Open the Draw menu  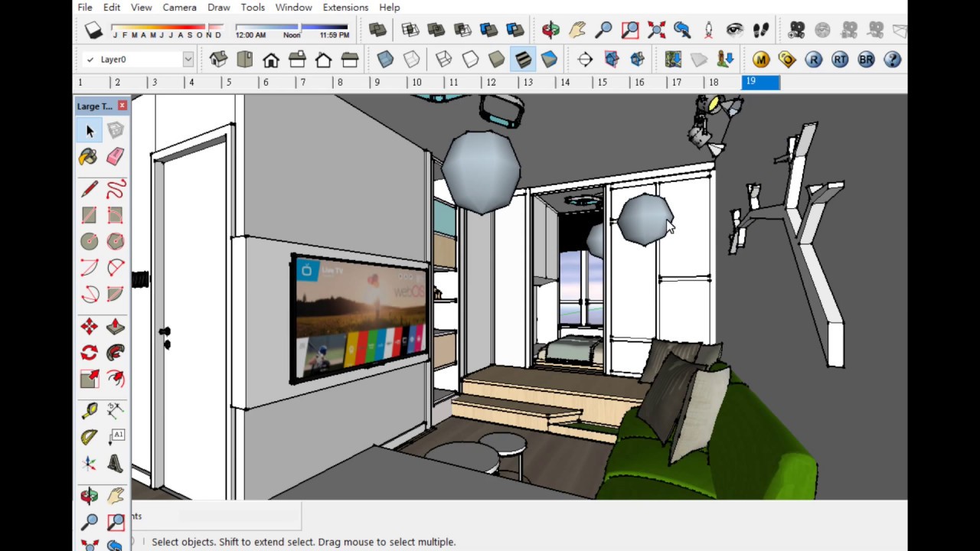[218, 7]
